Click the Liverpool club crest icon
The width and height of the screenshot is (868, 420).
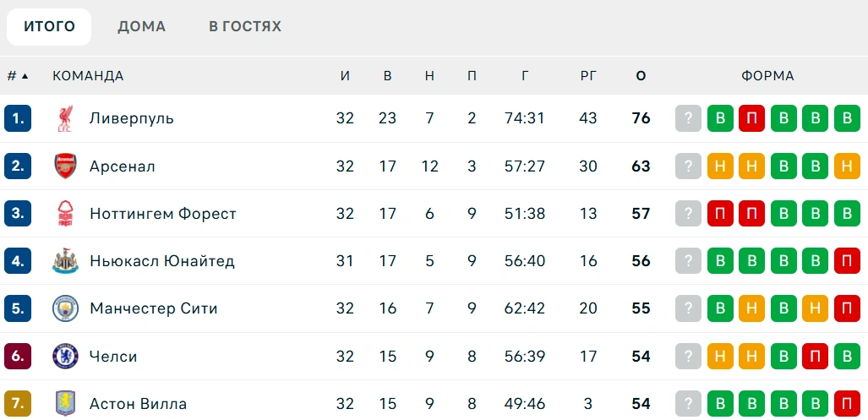tap(65, 119)
